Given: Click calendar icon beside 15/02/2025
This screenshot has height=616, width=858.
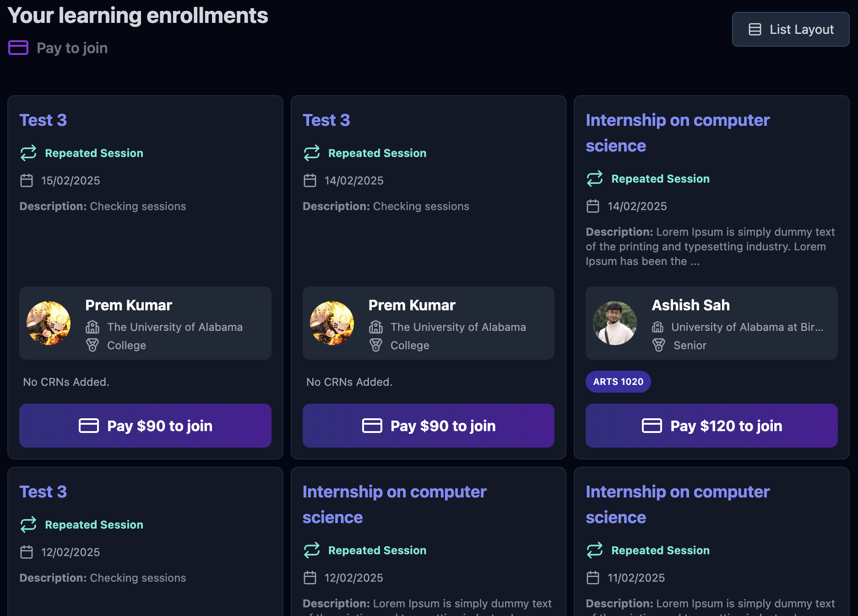Looking at the screenshot, I should [x=27, y=180].
